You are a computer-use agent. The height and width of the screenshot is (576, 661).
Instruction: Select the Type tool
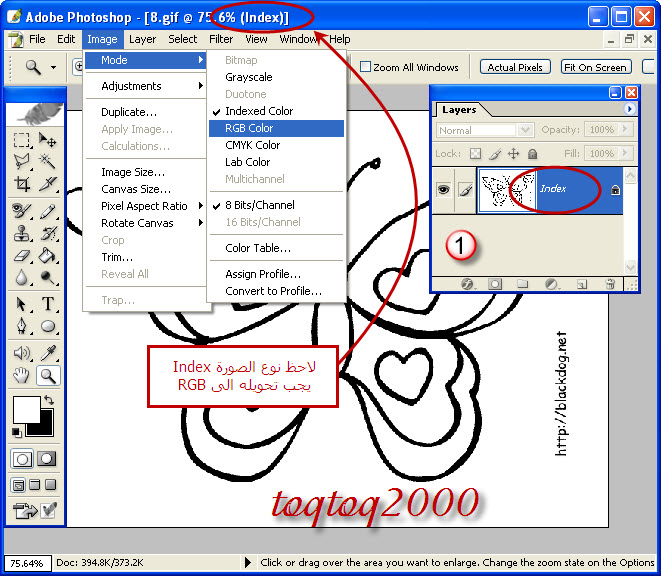47,304
